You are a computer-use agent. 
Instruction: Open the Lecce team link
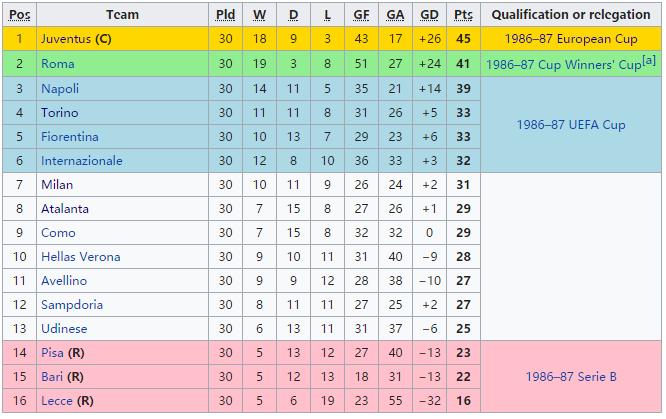[56, 401]
